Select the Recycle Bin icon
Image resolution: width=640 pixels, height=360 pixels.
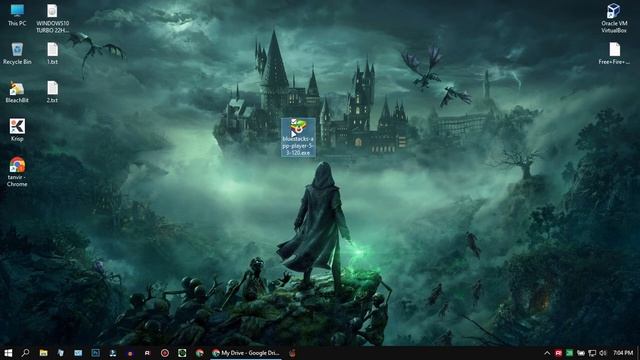pyautogui.click(x=17, y=53)
